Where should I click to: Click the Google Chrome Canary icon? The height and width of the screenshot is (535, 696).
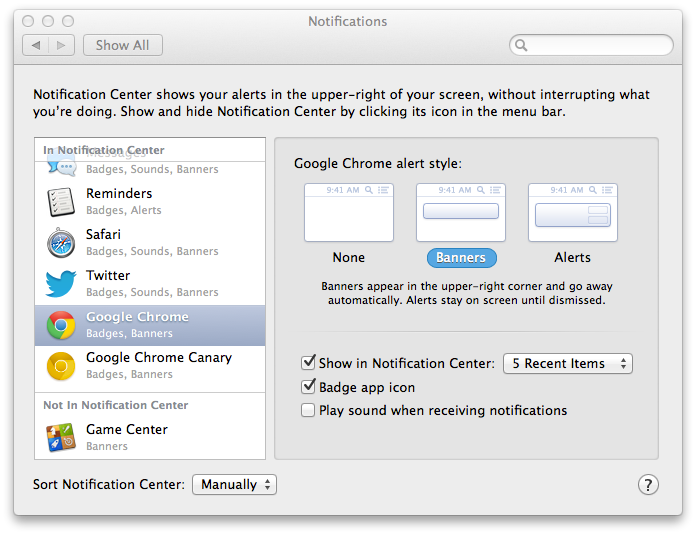click(61, 366)
